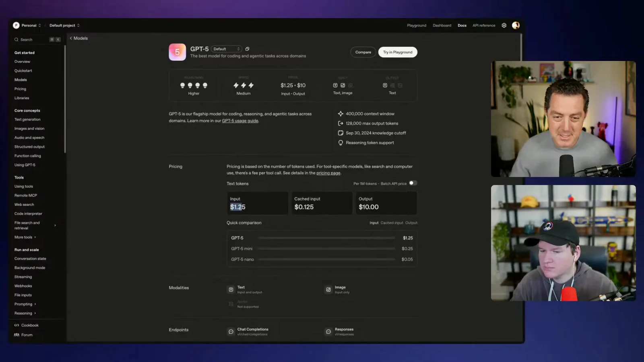Screen dimensions: 644x362
Task: Open the pricing page link
Action: click(328, 173)
